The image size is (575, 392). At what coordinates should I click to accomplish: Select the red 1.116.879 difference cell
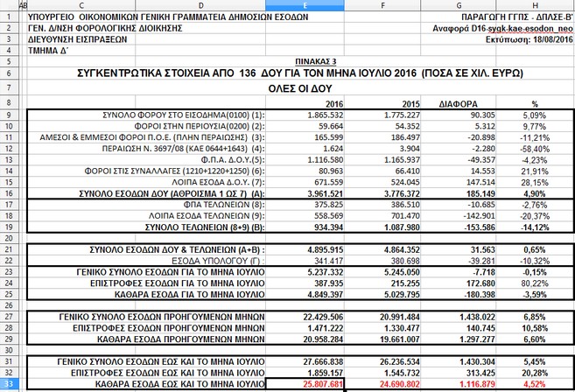point(459,384)
